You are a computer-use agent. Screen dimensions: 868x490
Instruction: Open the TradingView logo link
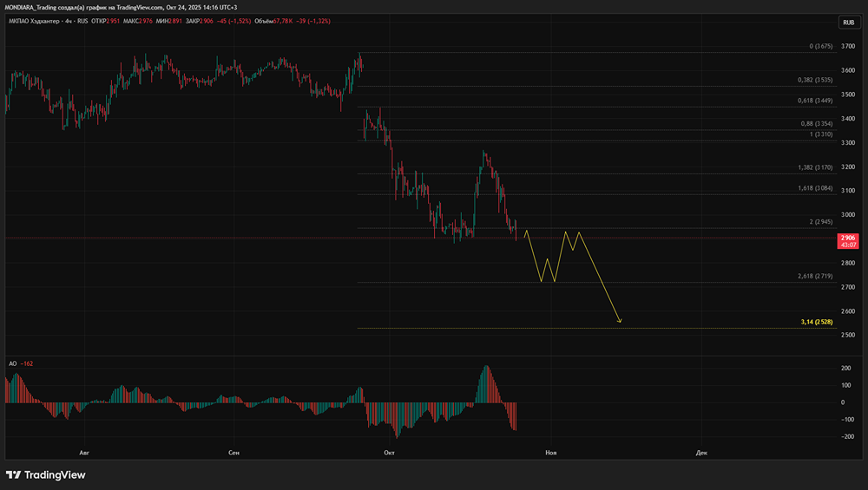point(46,474)
